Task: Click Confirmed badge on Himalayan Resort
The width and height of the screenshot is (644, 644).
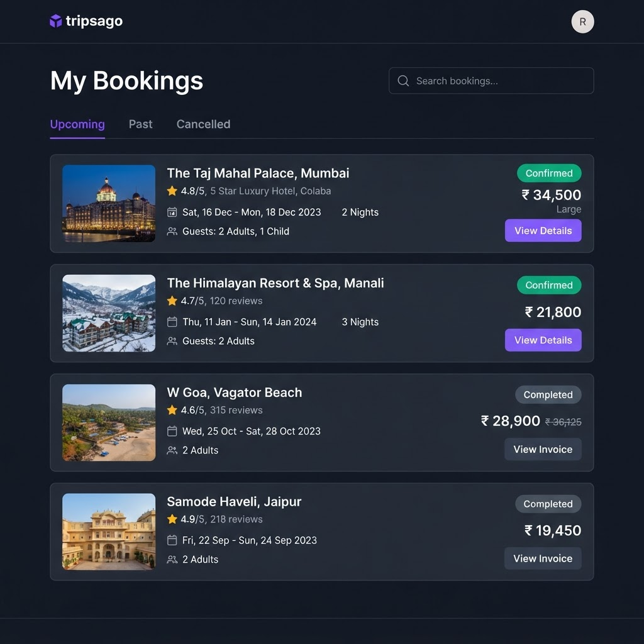Action: [x=549, y=285]
